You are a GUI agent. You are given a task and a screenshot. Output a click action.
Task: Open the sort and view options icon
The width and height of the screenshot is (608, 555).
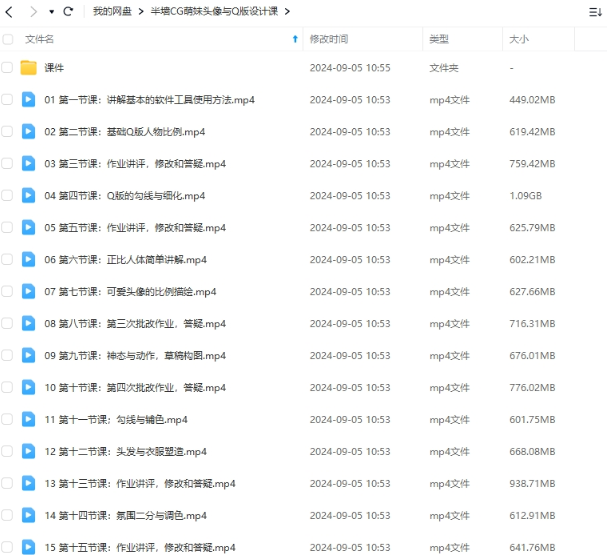[595, 12]
